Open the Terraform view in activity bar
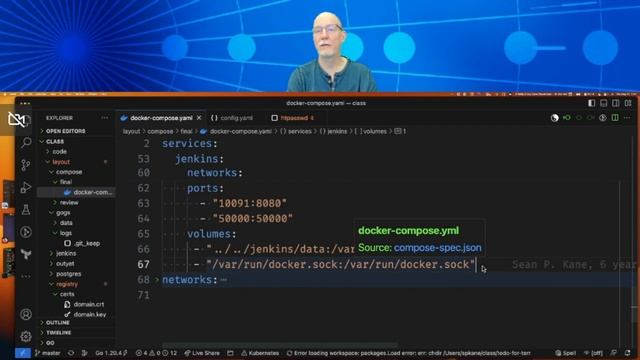640x360 pixels. (26, 255)
